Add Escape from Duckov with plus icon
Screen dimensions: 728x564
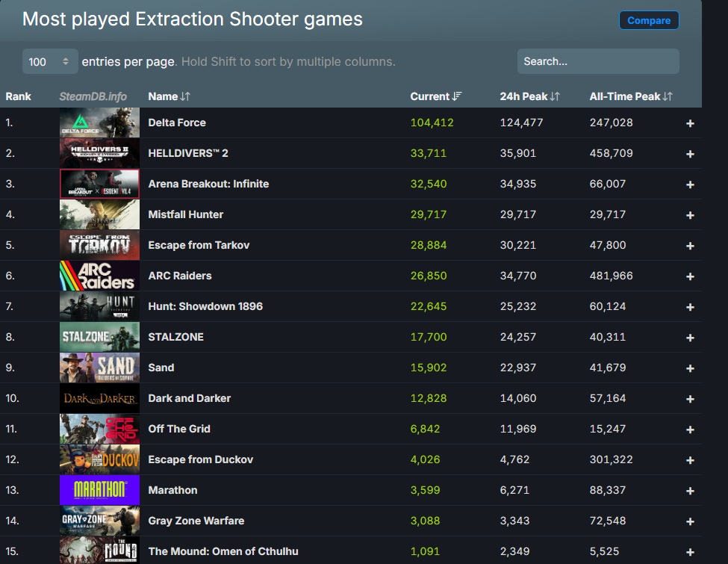690,460
